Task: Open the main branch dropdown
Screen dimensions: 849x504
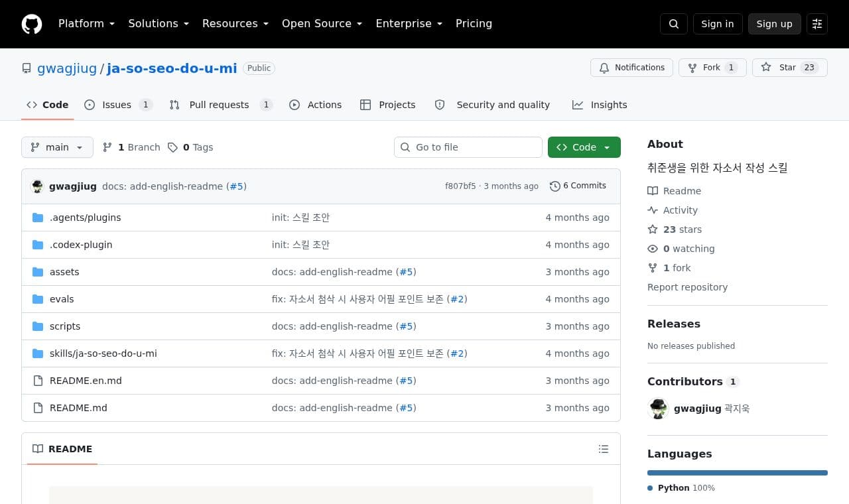Action: 57,147
